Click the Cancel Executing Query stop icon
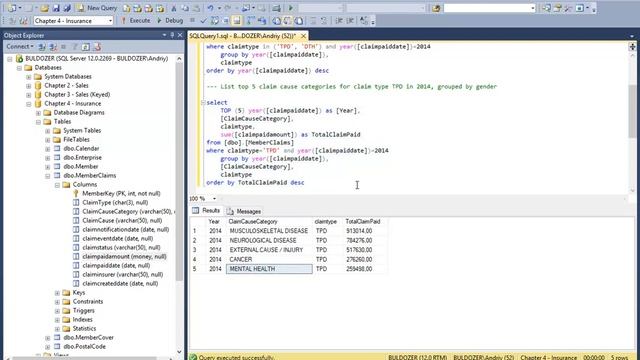 pos(192,20)
